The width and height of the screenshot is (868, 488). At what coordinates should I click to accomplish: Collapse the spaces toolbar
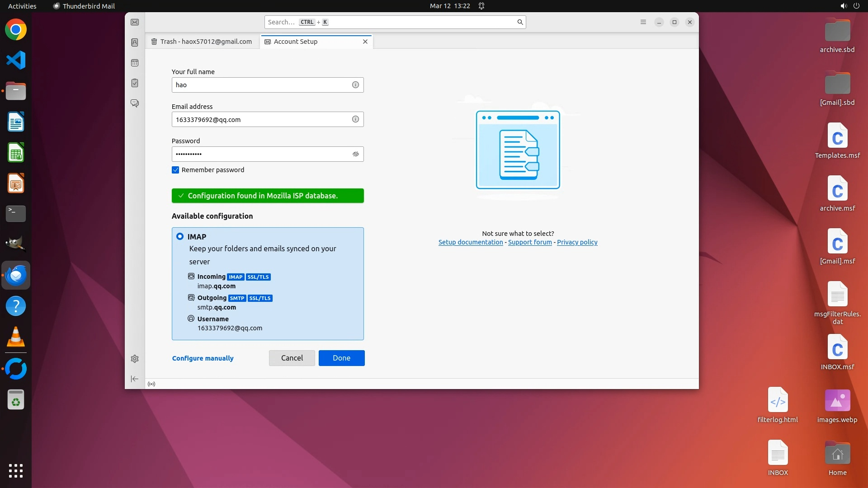pos(135,379)
